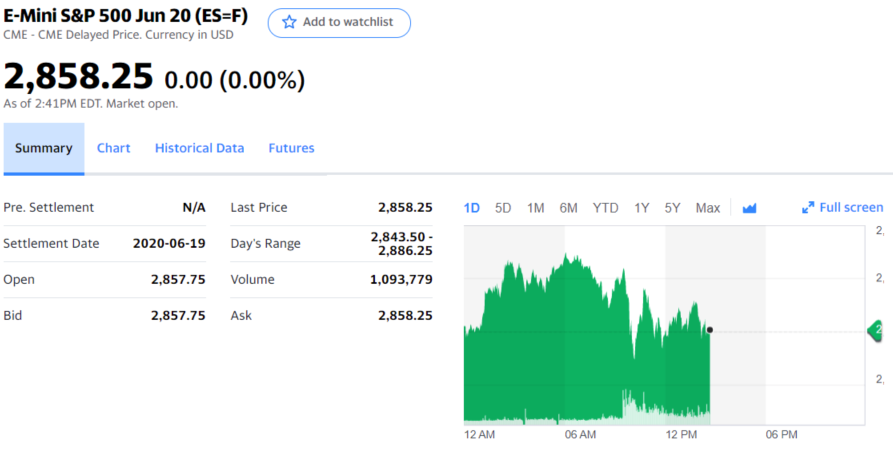
Task: Click the 12 AM axis label
Action: 480,435
